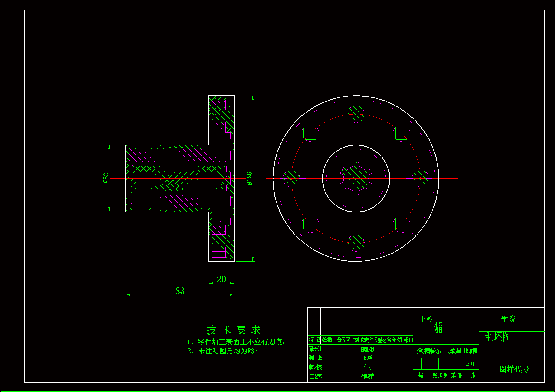Click the Ø52 dimension text
Viewport: 555px width, 392px height.
[x=106, y=178]
